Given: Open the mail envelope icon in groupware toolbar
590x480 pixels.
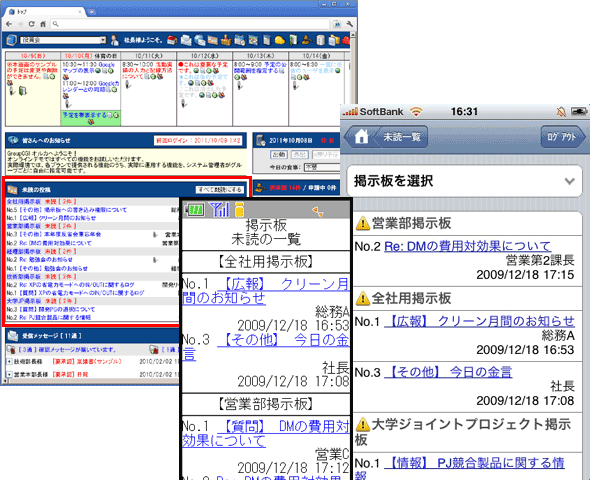Looking at the screenshot, I should pos(186,40).
